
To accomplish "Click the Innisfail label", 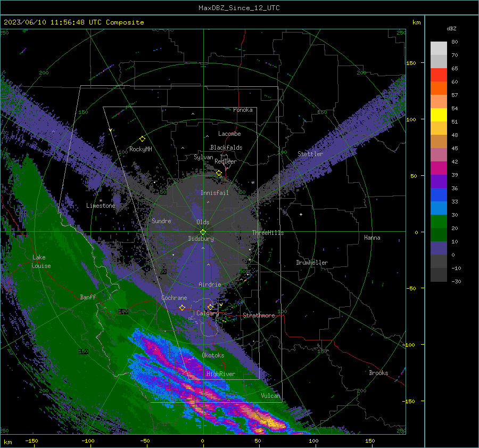I will [x=214, y=193].
